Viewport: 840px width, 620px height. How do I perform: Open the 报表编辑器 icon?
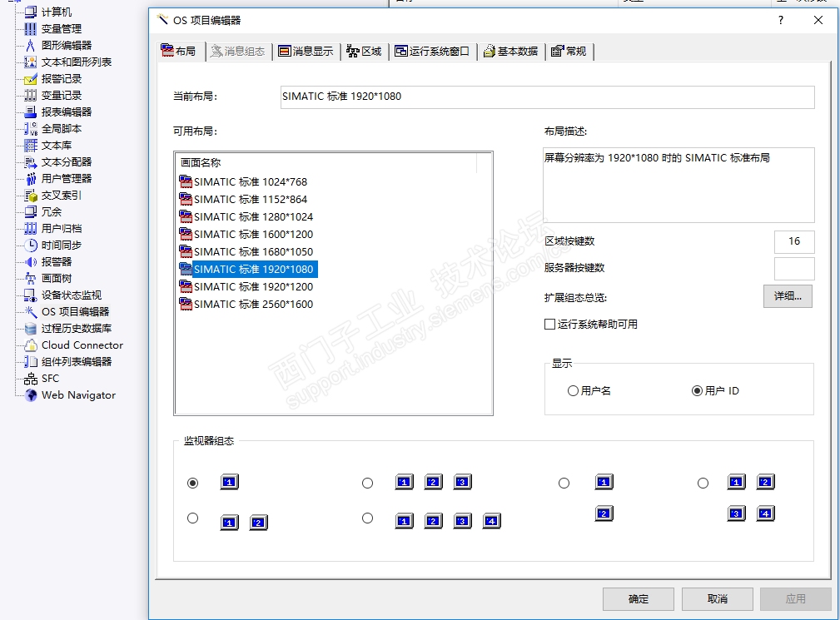(31, 112)
